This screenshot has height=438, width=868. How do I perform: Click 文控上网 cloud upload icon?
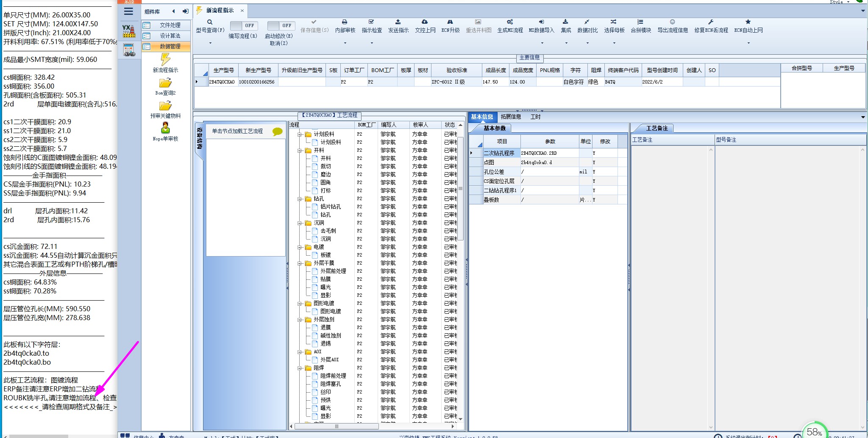[425, 22]
